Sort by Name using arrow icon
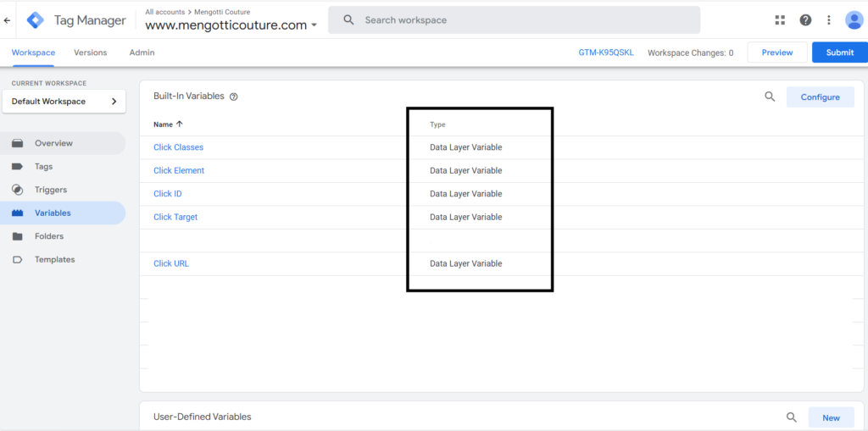The image size is (868, 431). [x=179, y=124]
